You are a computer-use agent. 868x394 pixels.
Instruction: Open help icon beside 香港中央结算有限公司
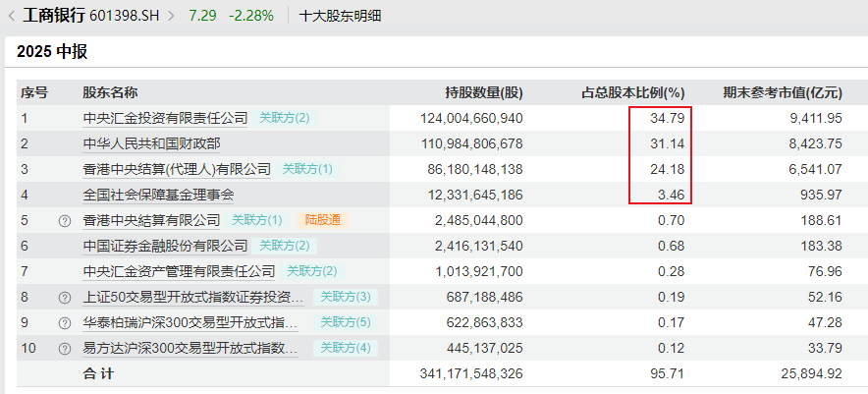[x=65, y=220]
